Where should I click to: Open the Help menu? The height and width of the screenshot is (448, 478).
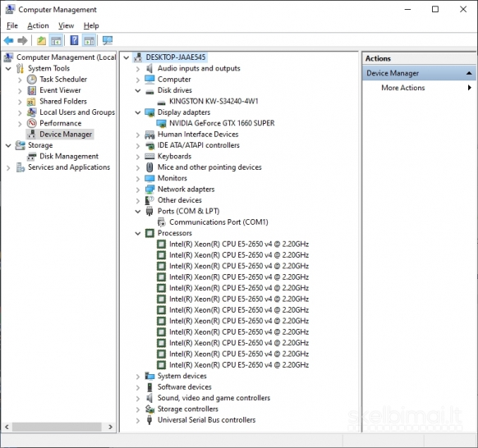click(91, 25)
